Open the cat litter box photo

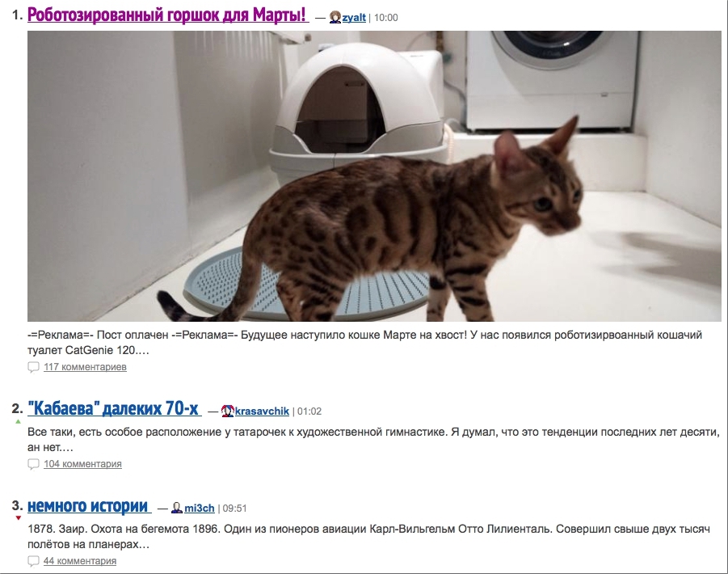pyautogui.click(x=374, y=176)
